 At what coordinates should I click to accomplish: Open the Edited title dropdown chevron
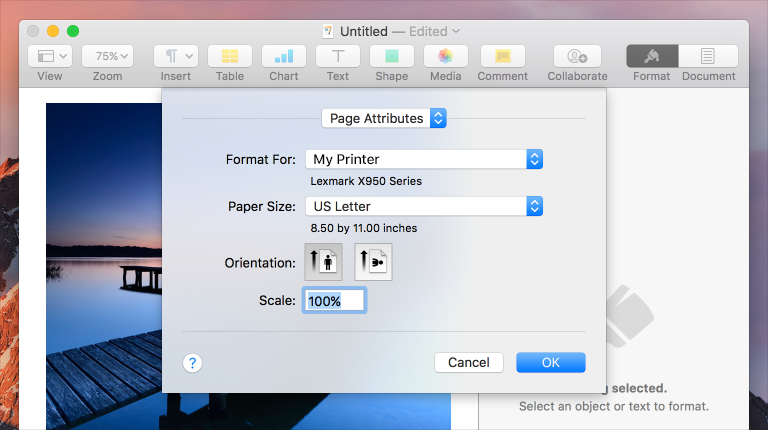456,31
